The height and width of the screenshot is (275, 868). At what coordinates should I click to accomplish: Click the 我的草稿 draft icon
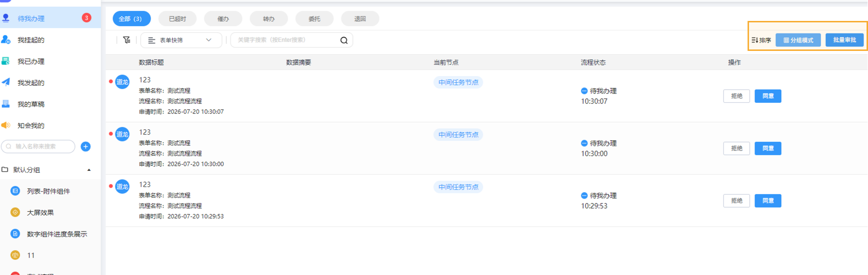(6, 104)
